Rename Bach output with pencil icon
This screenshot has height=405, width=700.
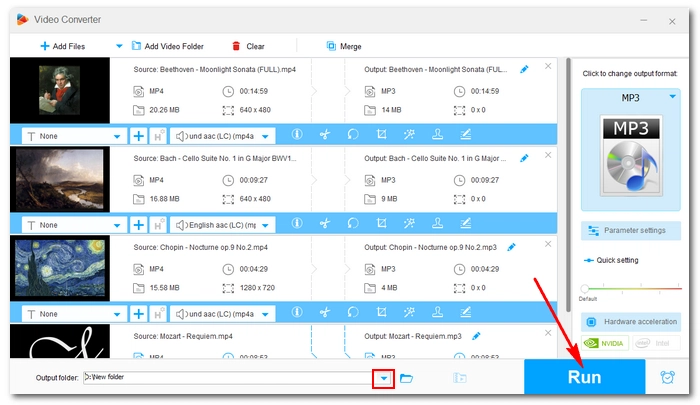[x=524, y=158]
